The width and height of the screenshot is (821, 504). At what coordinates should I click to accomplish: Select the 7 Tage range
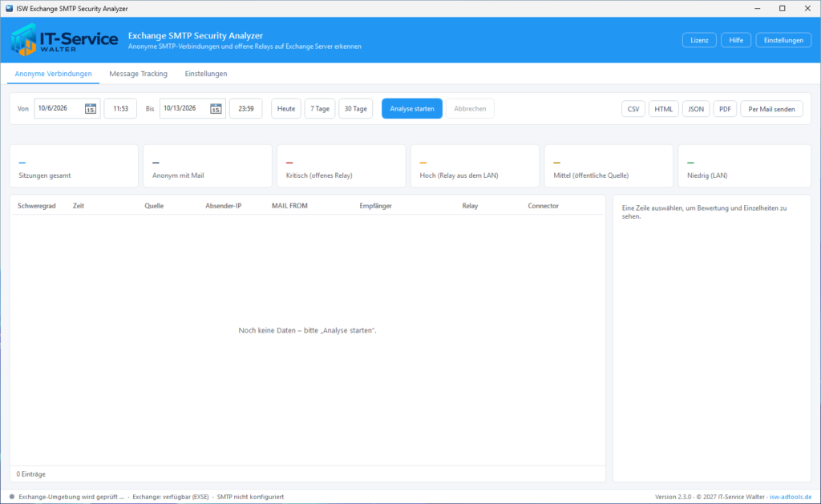319,109
